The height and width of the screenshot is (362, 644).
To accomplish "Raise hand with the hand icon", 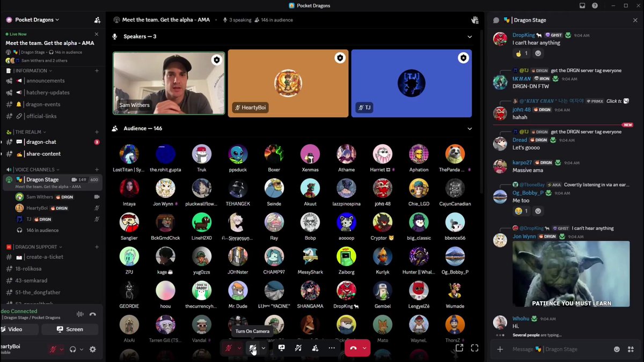I will (474, 20).
